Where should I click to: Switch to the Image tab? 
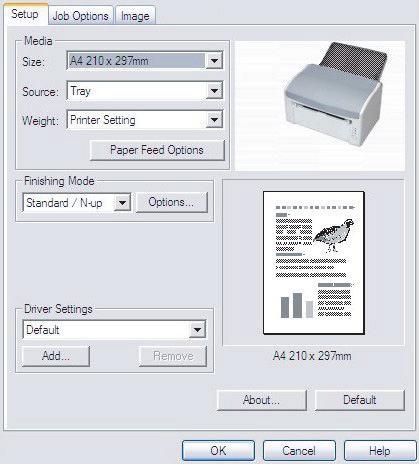point(135,16)
